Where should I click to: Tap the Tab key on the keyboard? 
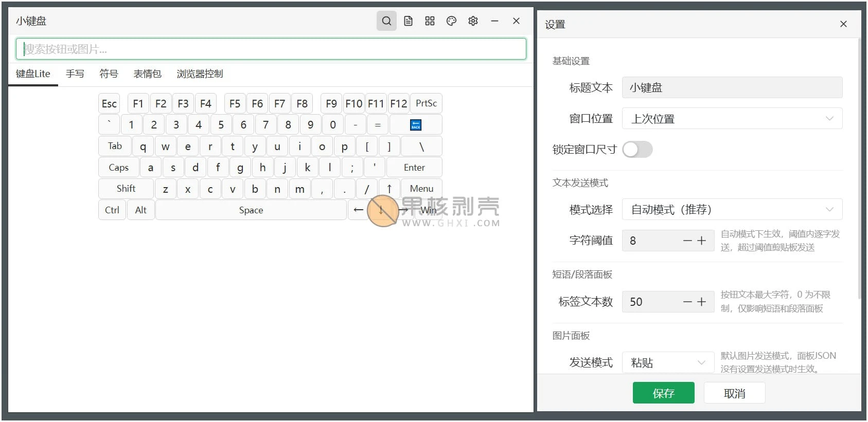coord(115,146)
